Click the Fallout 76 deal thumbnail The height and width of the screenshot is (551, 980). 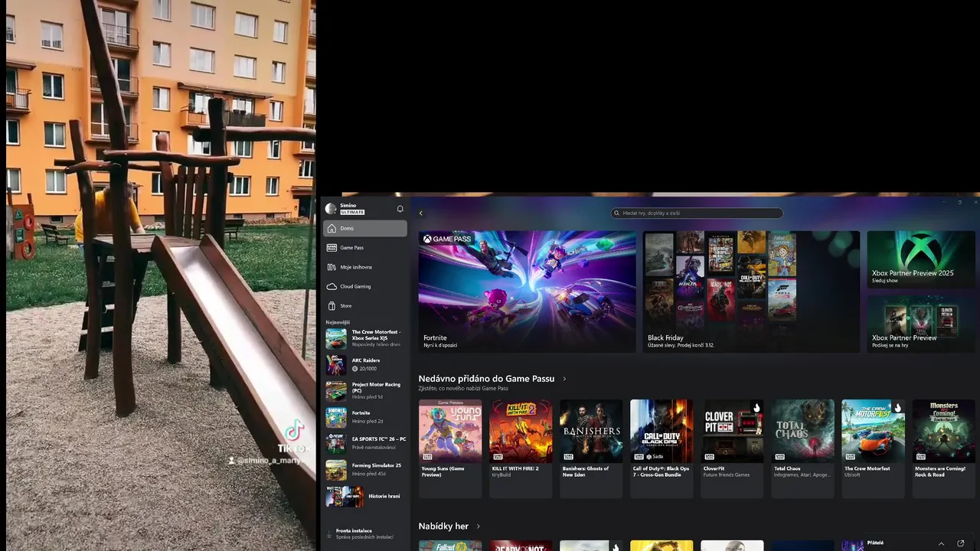(x=450, y=546)
